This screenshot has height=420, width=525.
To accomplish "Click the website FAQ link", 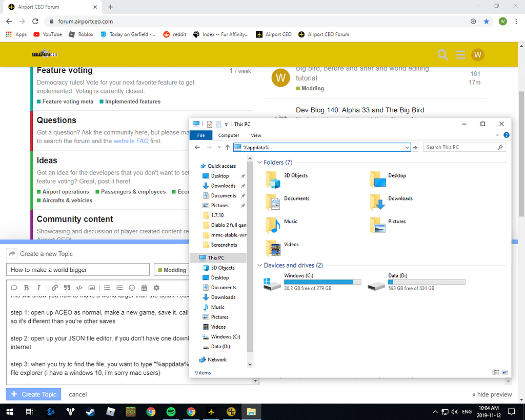I will tap(131, 141).
